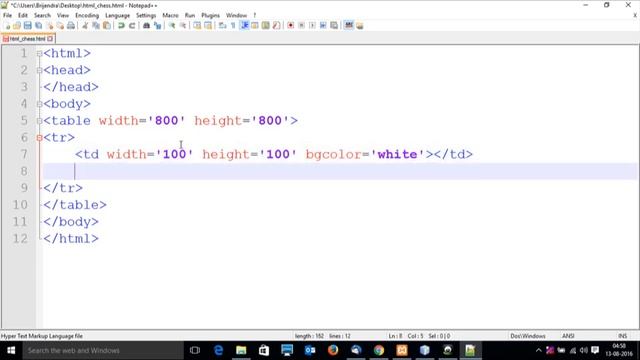Open the Macro menu

point(170,15)
